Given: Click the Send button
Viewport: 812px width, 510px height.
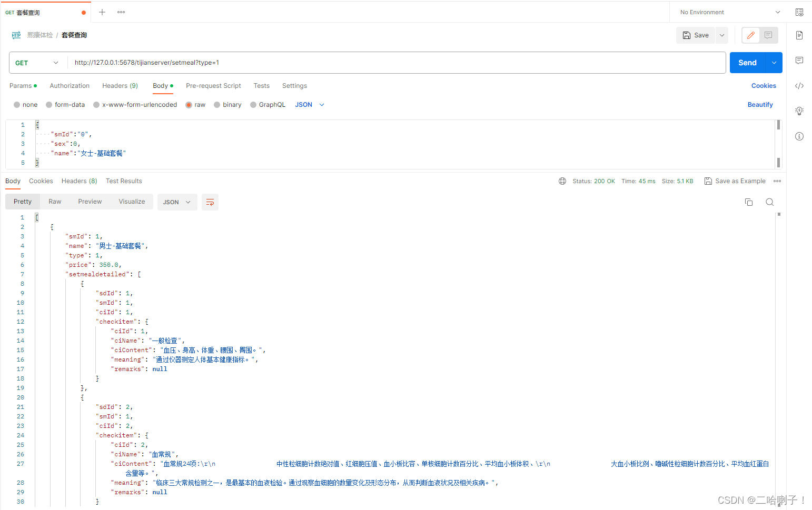Looking at the screenshot, I should 747,63.
